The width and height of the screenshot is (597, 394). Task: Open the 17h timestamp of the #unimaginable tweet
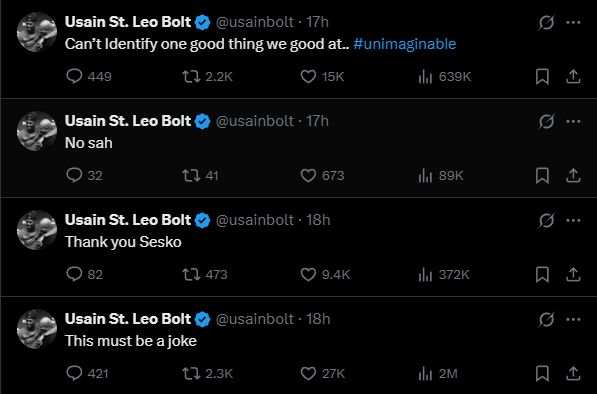point(318,22)
